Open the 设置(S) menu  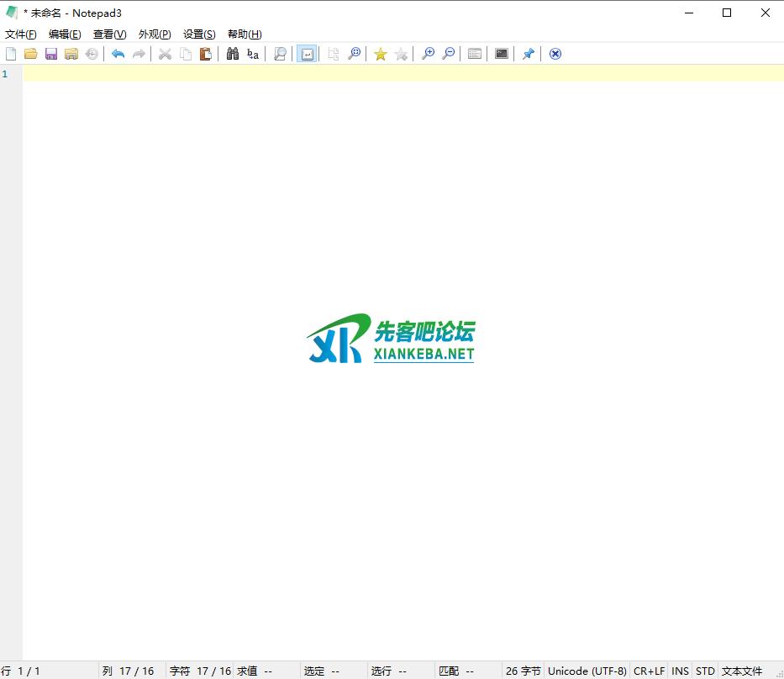(x=199, y=34)
